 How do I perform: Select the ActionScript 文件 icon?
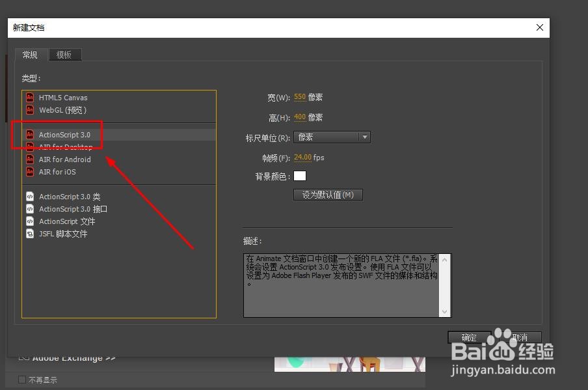point(30,221)
